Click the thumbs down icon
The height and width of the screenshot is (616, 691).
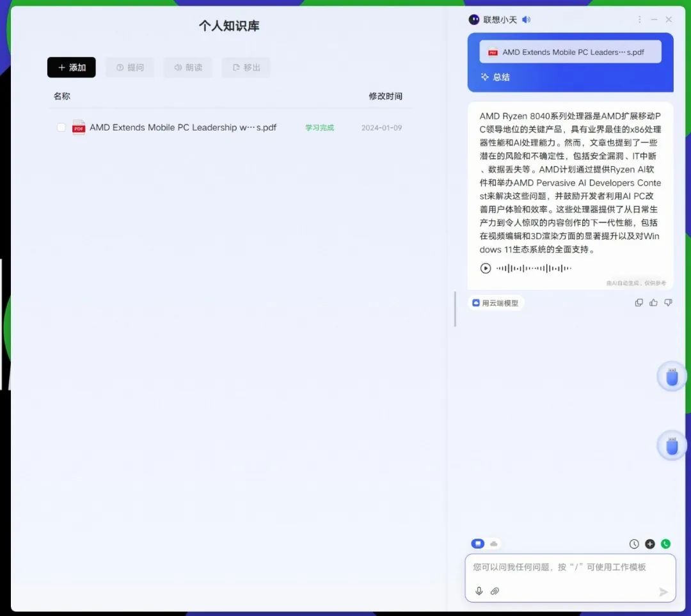[669, 303]
